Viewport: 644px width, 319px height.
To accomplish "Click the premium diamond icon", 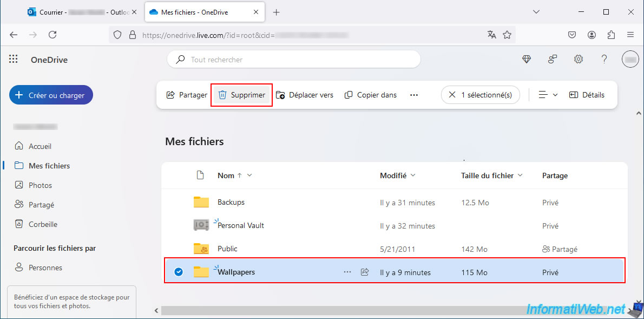I will 527,60.
